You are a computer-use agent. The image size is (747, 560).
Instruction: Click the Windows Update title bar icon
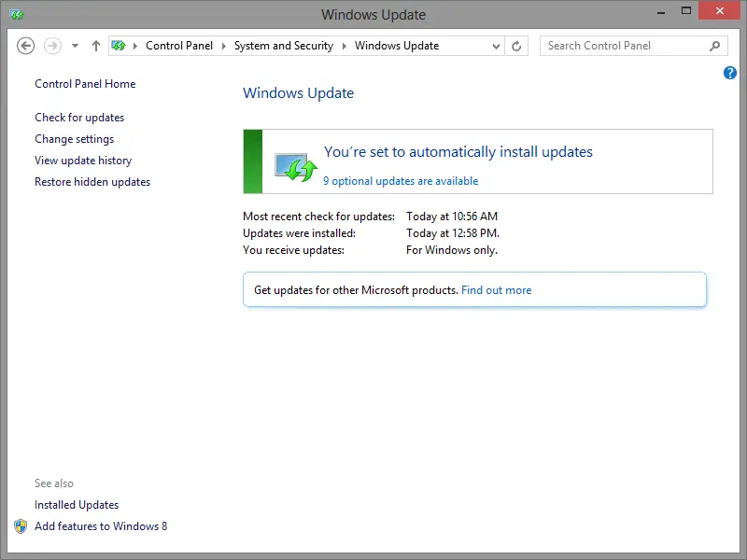pyautogui.click(x=17, y=15)
